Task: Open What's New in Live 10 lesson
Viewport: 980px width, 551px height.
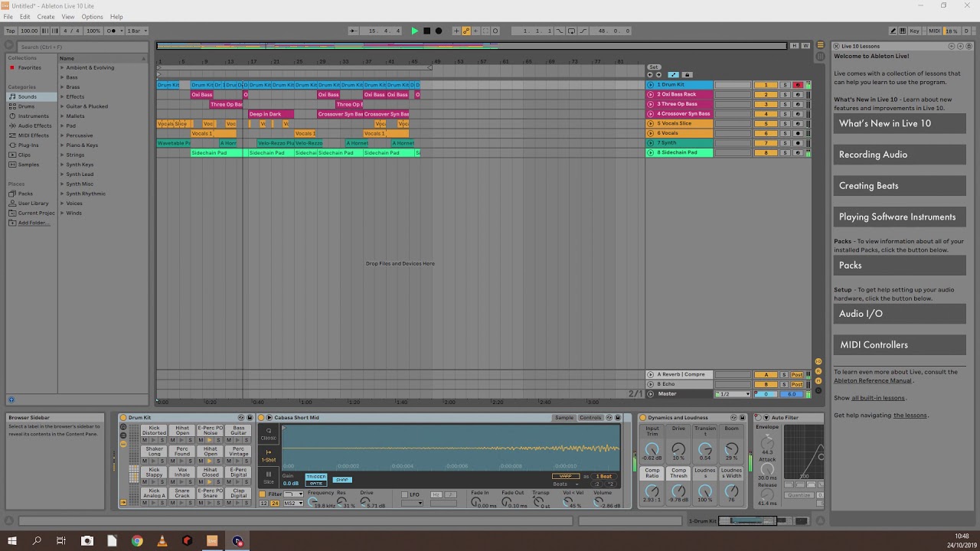Action: (900, 123)
